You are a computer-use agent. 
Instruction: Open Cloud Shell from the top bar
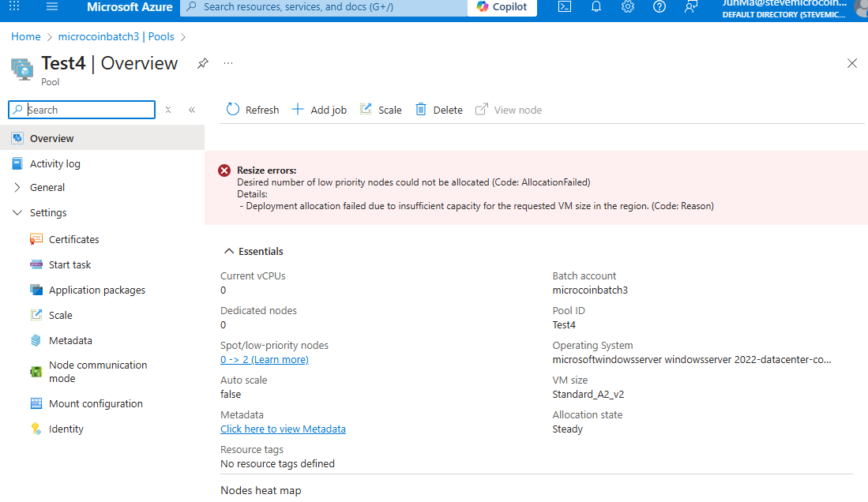click(565, 6)
